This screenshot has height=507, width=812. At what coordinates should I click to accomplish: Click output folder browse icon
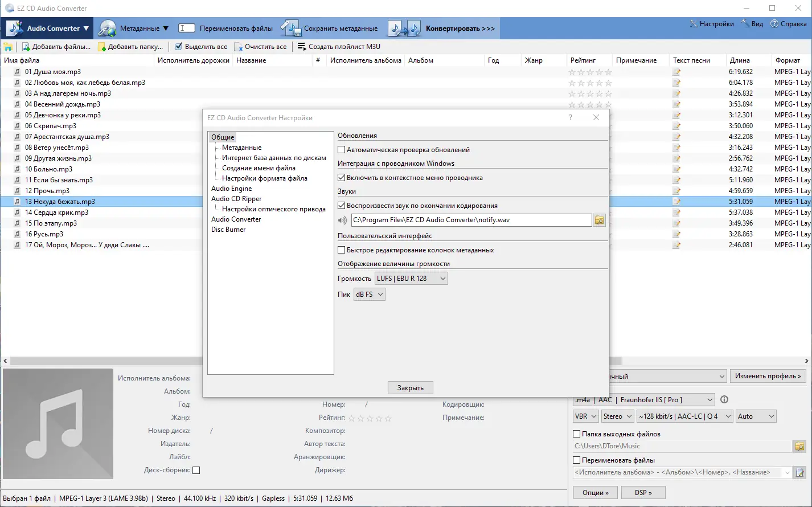799,446
